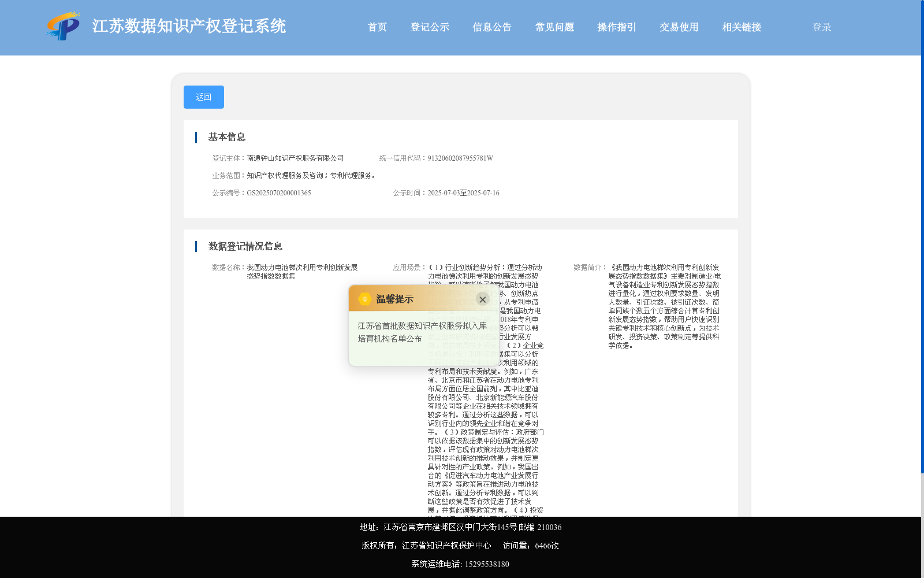Select 公示编号 GS2025070200001365

tap(279, 193)
